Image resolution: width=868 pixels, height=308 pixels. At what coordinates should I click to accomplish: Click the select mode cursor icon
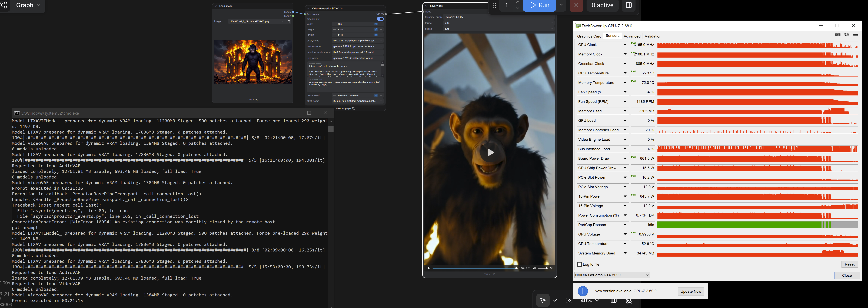(543, 301)
